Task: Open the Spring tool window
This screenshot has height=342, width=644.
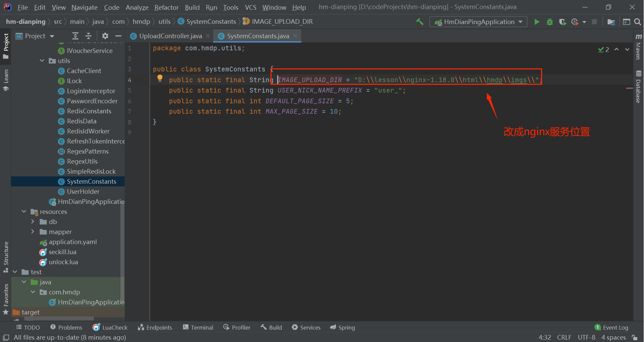Action: coord(343,328)
